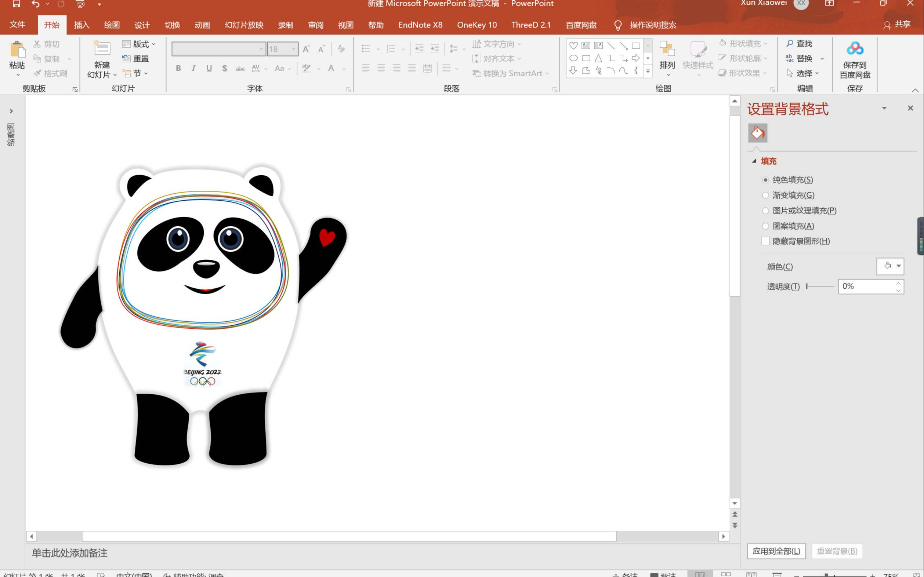
Task: Click the Cut (剪切) scissors icon
Action: click(37, 44)
